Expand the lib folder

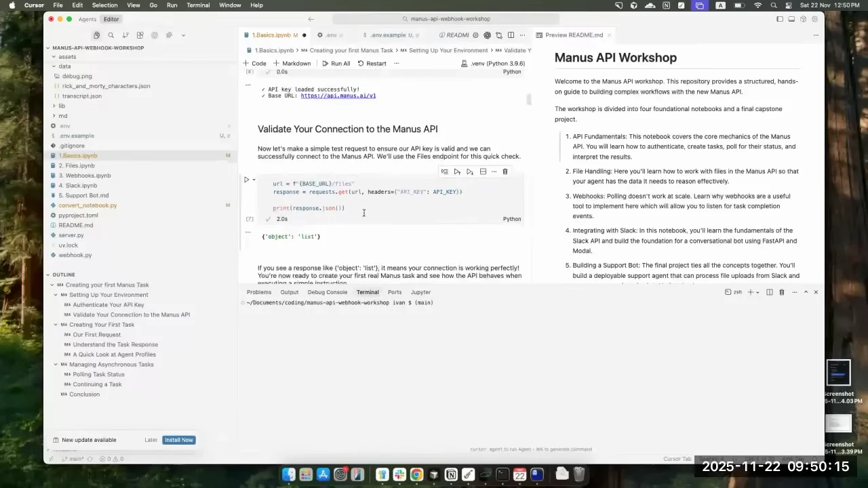click(62, 106)
